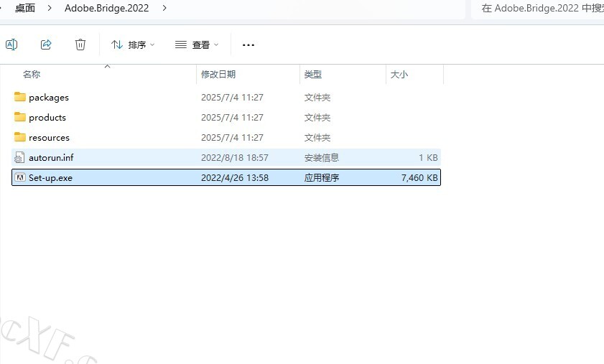Screen dimensions: 604x364
Task: Select the packages folder name
Action: pyautogui.click(x=49, y=98)
